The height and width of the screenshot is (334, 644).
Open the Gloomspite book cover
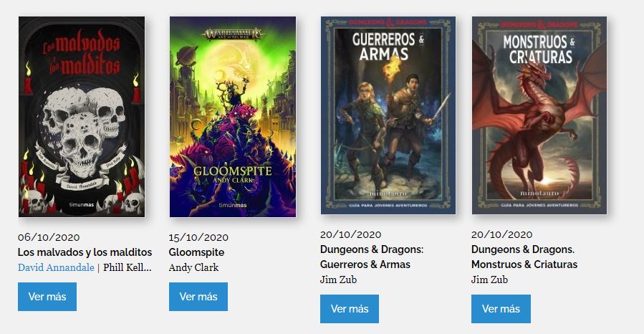tap(233, 117)
